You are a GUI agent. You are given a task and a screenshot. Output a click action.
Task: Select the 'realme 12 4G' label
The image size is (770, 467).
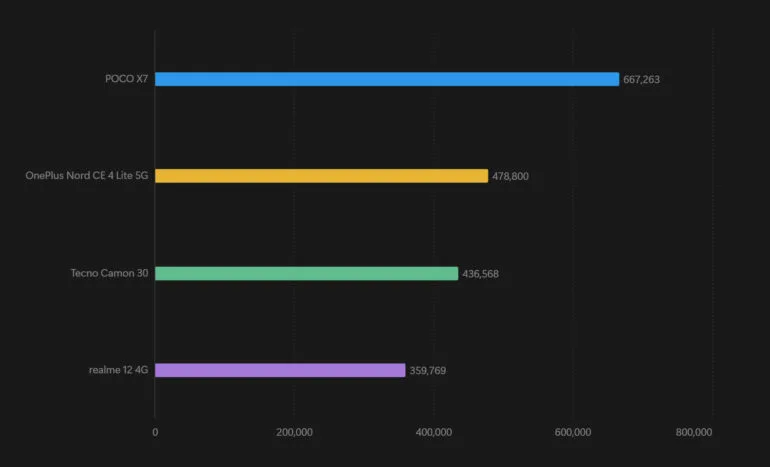pos(118,370)
